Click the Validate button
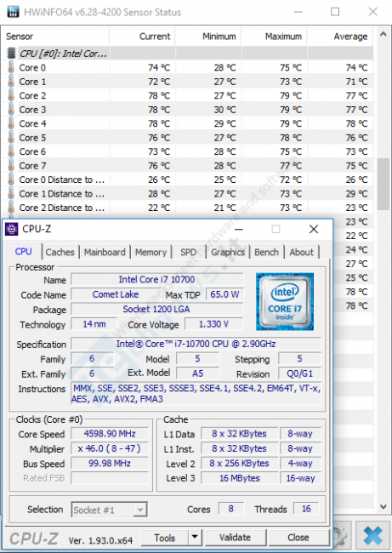The image size is (392, 553). (x=236, y=538)
